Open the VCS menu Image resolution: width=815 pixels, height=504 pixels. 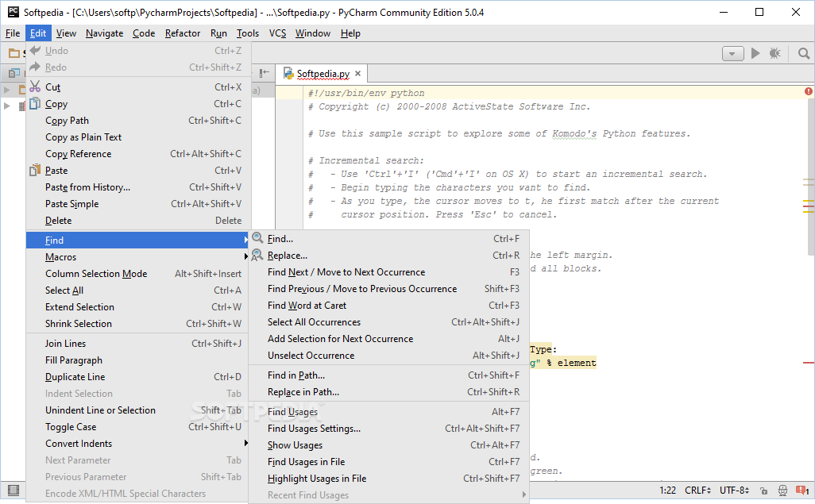point(277,33)
